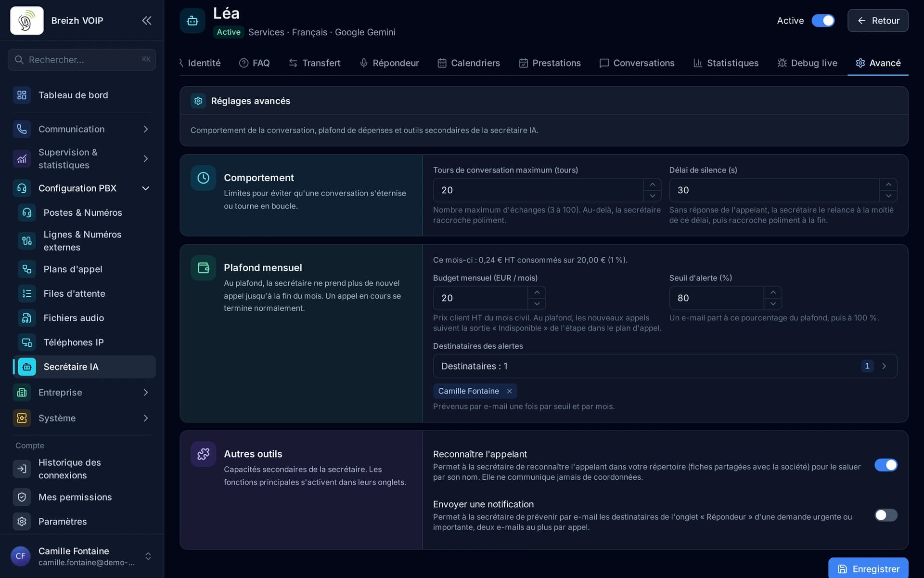Open Postes & Numéros icon
Viewport: 924px width, 578px height.
point(27,212)
